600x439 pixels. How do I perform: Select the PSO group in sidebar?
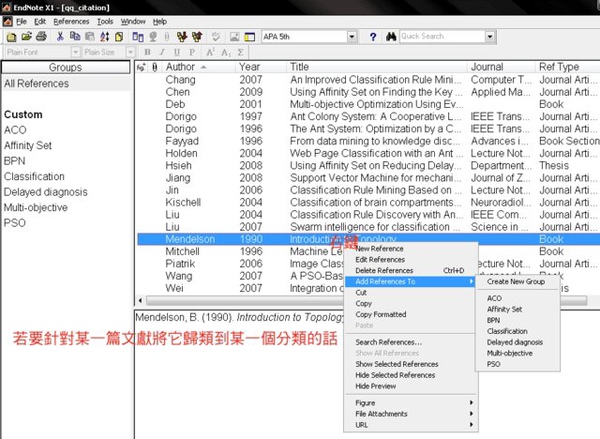point(15,223)
